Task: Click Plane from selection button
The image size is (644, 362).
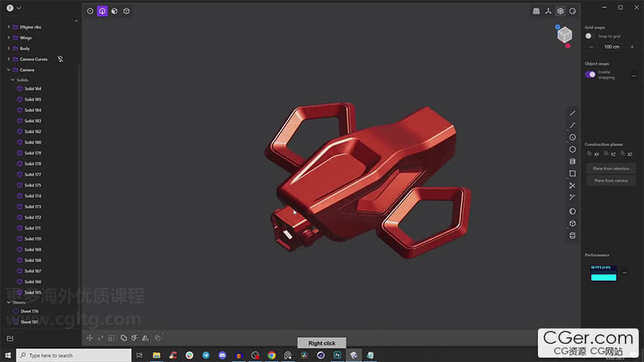Action: tap(611, 168)
